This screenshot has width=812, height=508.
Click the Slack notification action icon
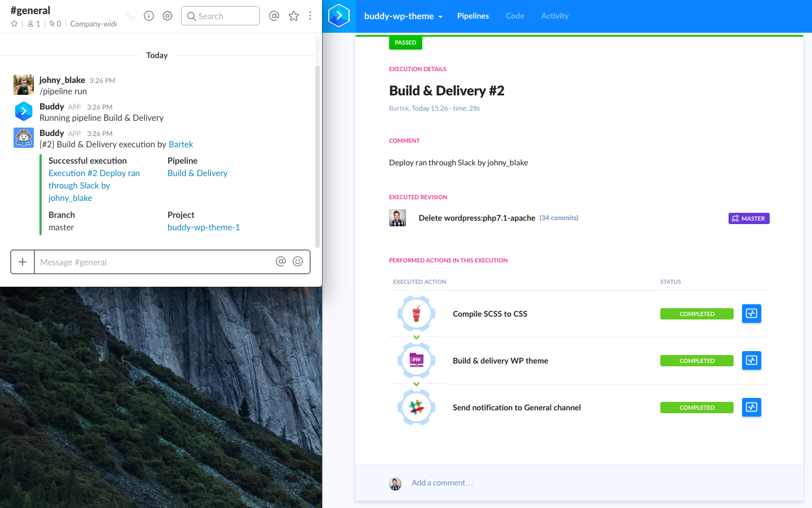[x=416, y=407]
